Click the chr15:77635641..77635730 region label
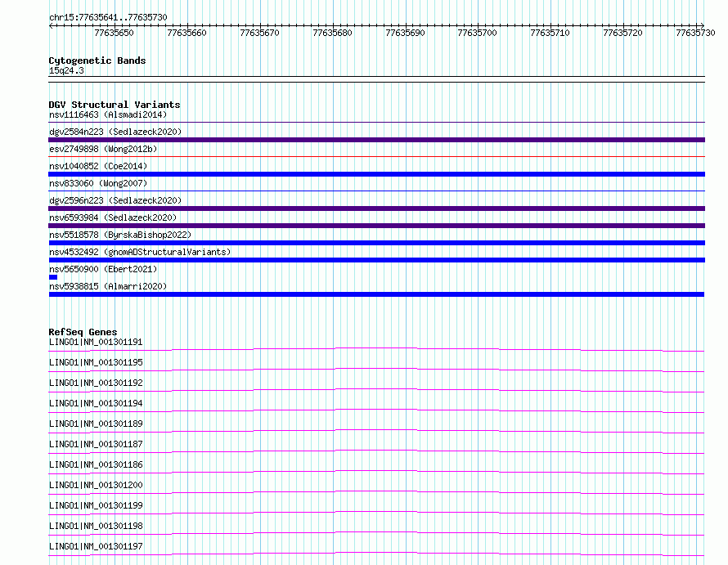 point(108,17)
